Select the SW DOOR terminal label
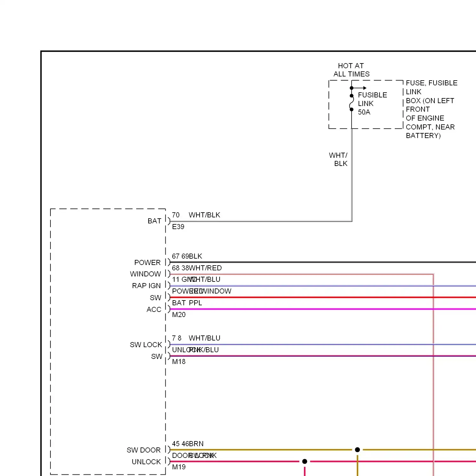This screenshot has height=476, width=476. [143, 450]
